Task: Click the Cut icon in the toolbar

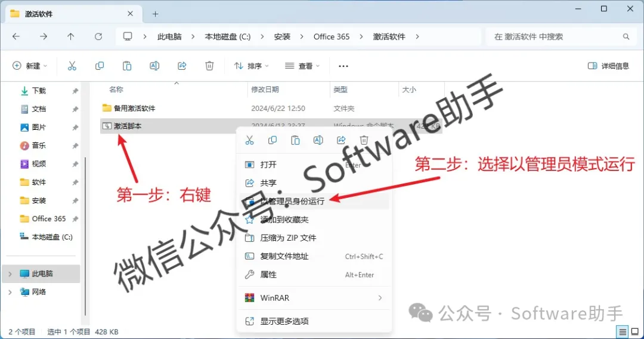Action: (x=72, y=66)
